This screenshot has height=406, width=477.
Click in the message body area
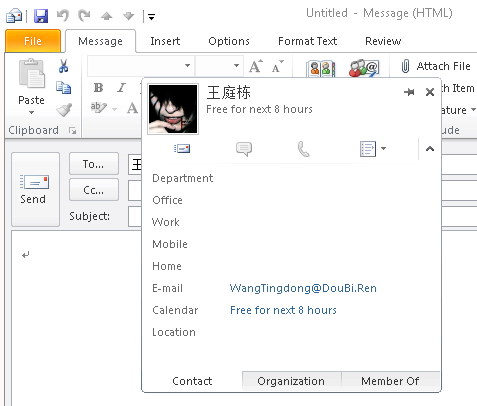click(76, 317)
